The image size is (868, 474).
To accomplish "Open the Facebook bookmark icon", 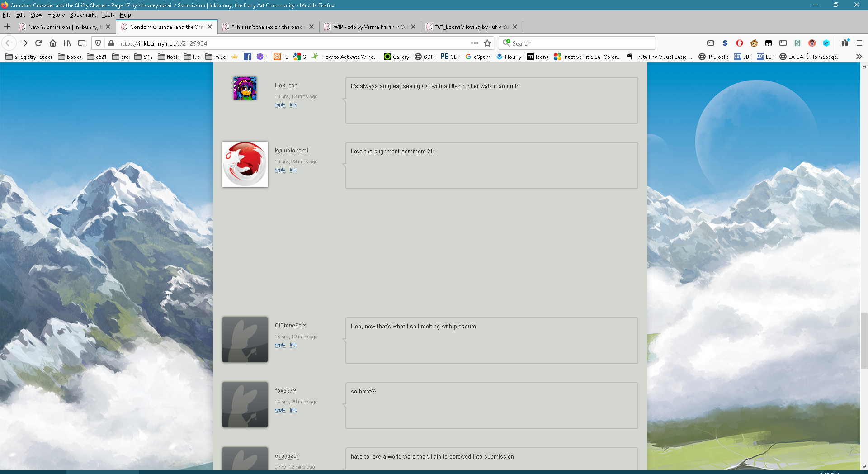I will click(247, 57).
